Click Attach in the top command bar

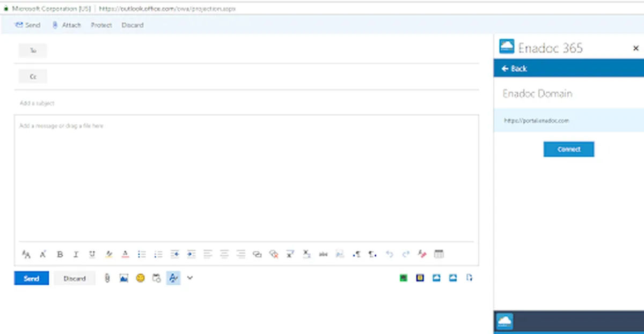coord(67,25)
